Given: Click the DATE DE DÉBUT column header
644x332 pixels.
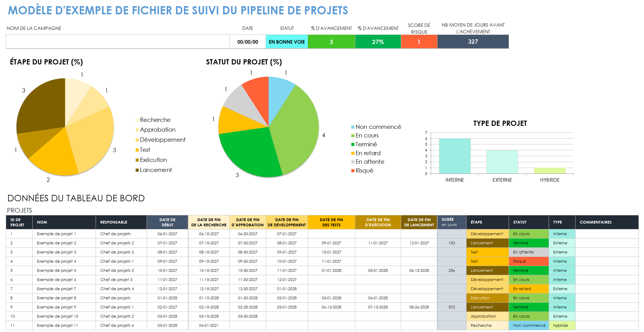Looking at the screenshot, I should click(x=167, y=222).
